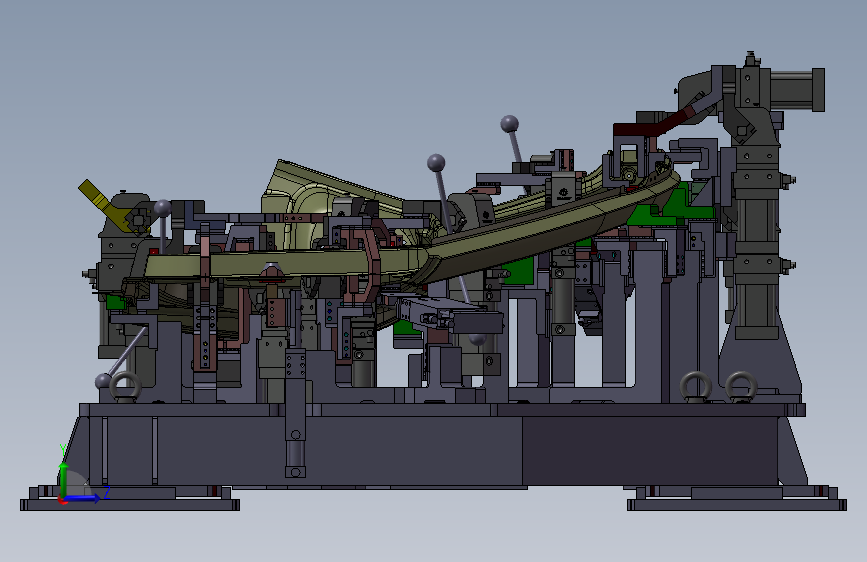
Task: Select the single lifting eye bolt on the left
Action: point(126,386)
